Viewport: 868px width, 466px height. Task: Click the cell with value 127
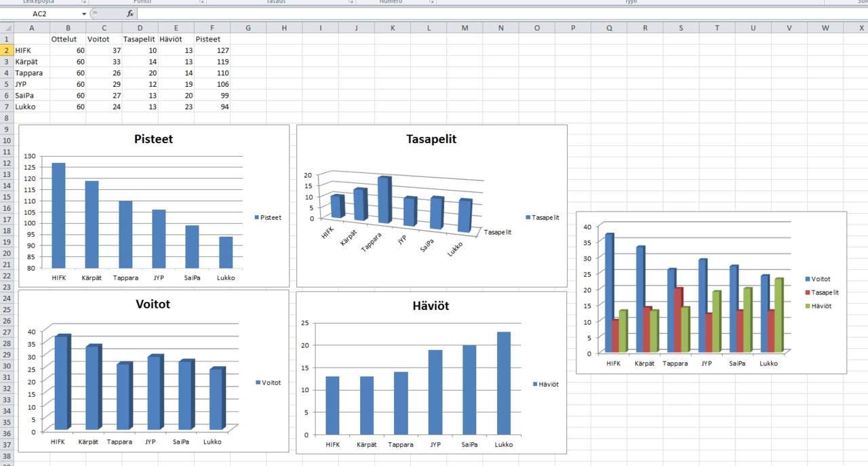pyautogui.click(x=212, y=50)
